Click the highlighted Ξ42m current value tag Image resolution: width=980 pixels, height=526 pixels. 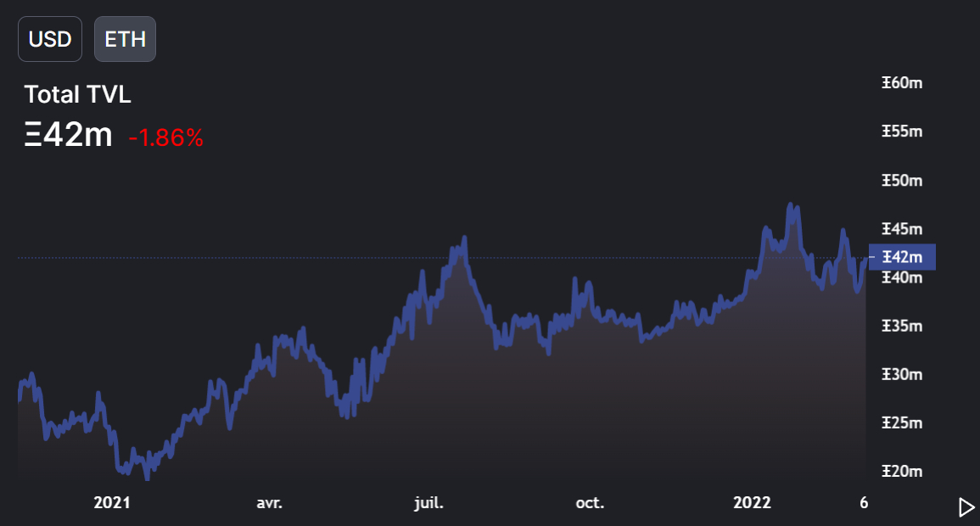click(902, 257)
